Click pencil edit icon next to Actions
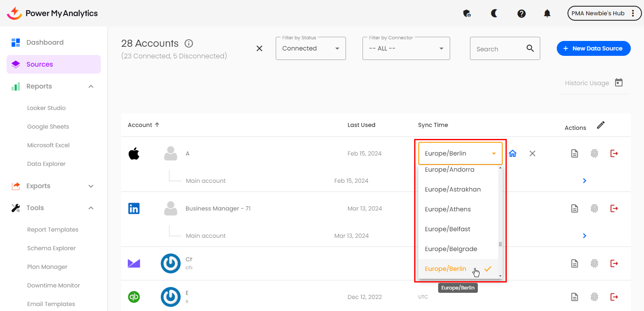 coord(601,125)
